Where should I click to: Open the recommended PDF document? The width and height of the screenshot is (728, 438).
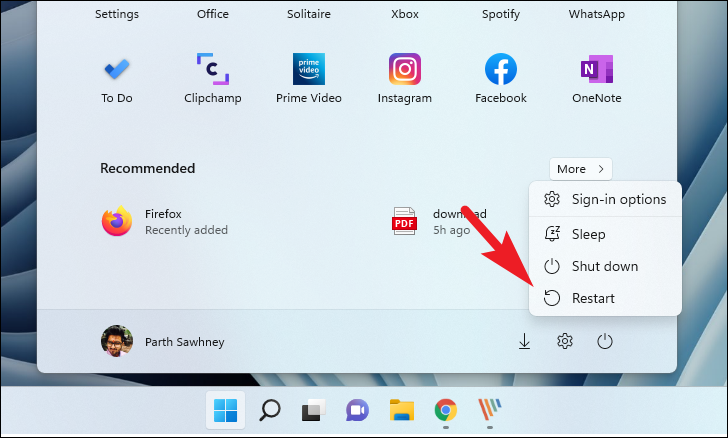(439, 222)
